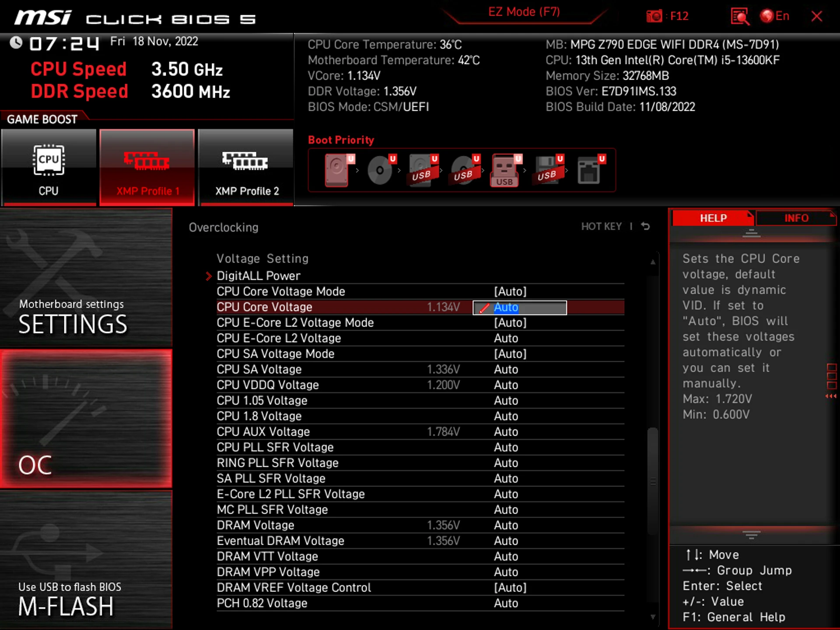Click the CPU Core Voltage Auto input field

coord(520,308)
